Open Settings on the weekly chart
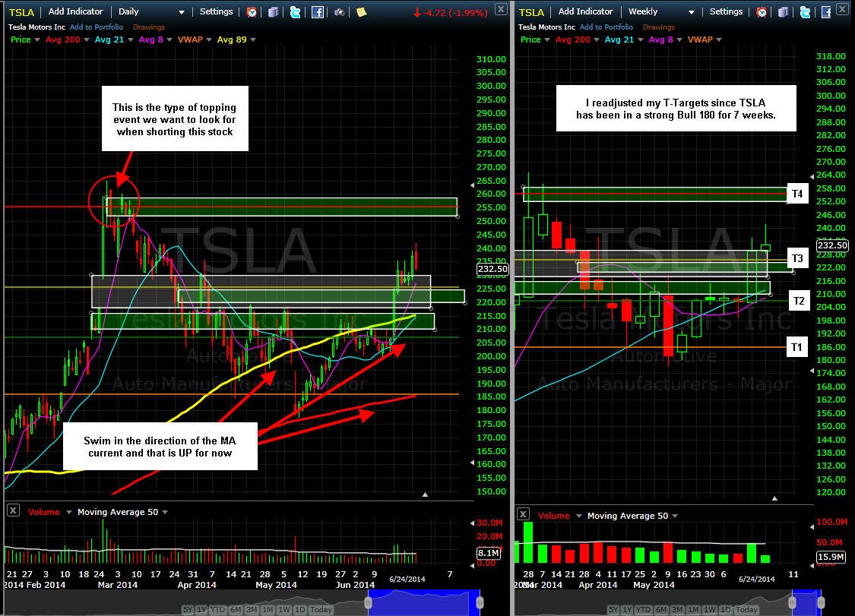855x616 pixels. 726,11
